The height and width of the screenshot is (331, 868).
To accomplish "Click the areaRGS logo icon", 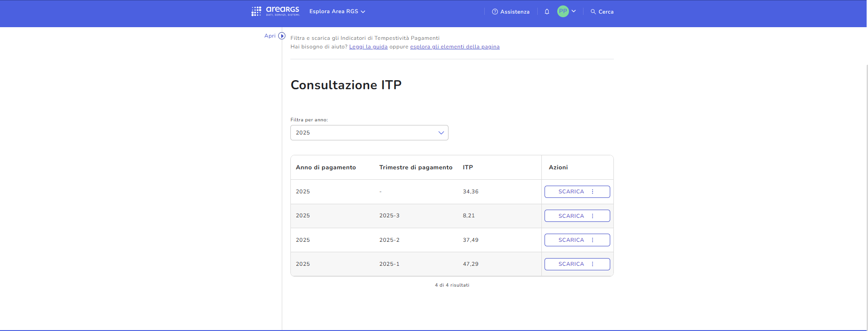I will pyautogui.click(x=256, y=11).
